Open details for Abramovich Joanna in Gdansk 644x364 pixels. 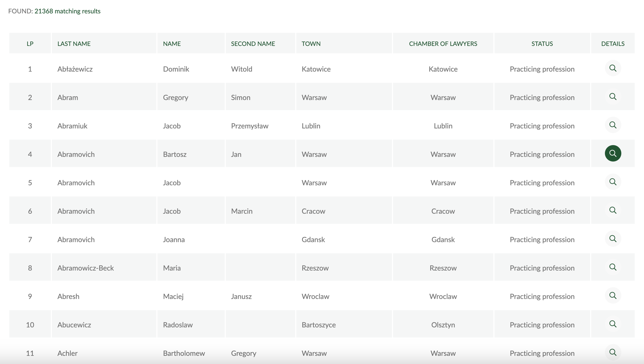point(613,239)
